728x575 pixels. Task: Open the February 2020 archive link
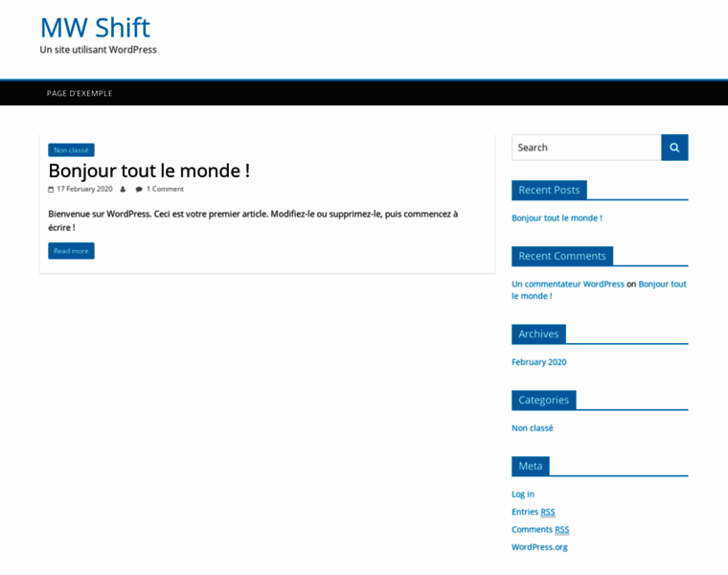pyautogui.click(x=539, y=362)
